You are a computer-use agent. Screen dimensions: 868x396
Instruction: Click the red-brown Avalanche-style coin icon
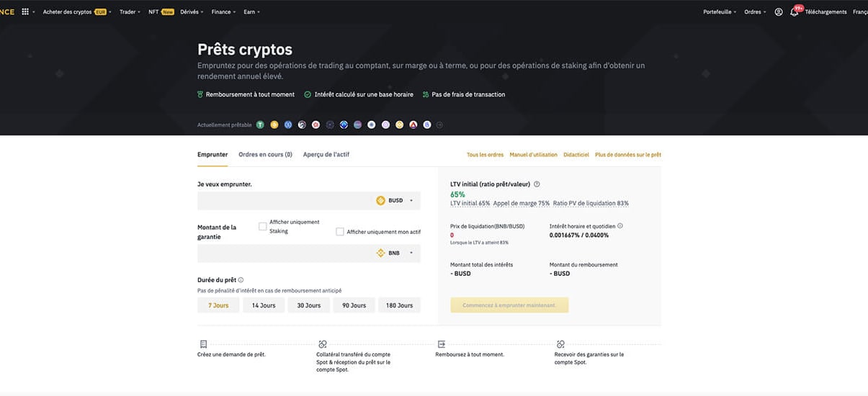coord(413,125)
